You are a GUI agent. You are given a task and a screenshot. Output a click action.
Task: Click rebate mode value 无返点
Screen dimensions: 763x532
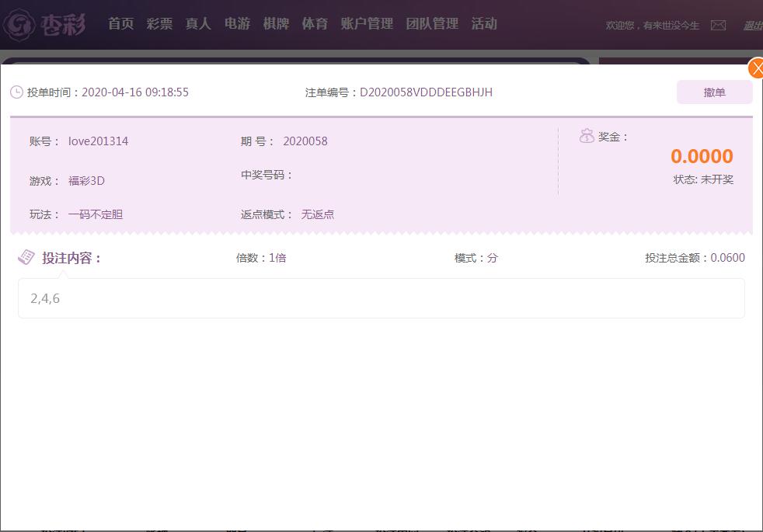(317, 214)
